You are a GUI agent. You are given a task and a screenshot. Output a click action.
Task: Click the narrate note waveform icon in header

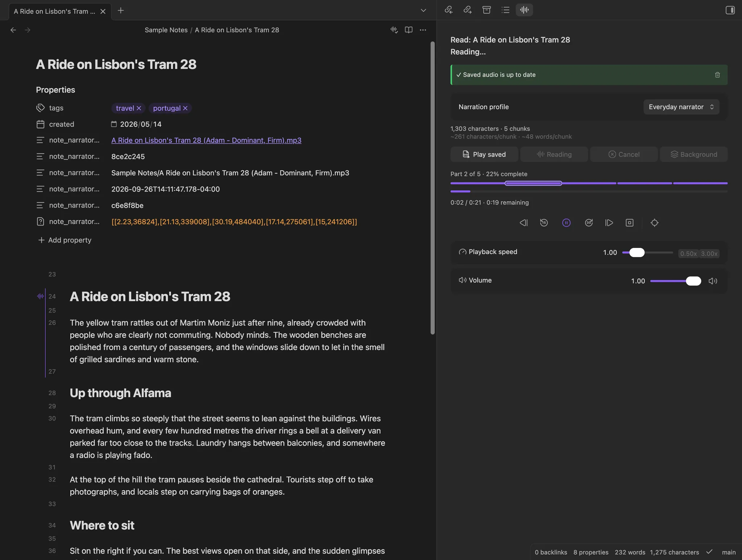coord(394,30)
